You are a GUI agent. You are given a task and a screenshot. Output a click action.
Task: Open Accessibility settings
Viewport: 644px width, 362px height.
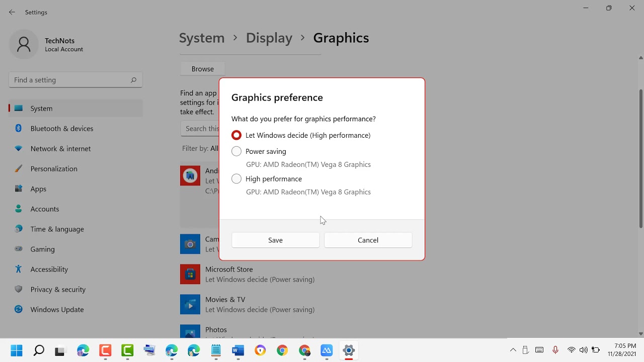tap(75, 269)
